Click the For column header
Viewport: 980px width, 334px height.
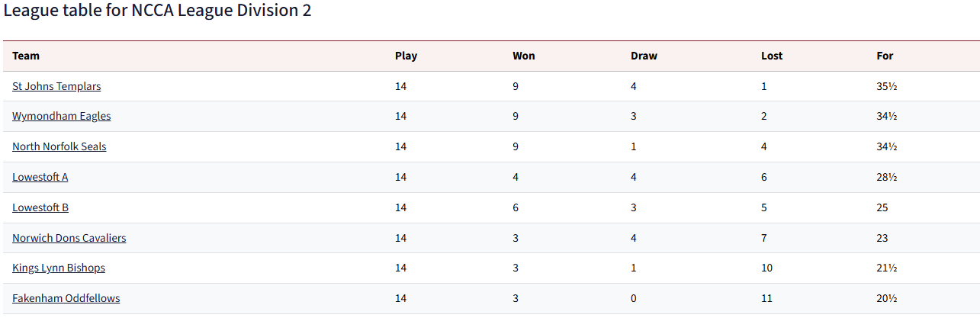tap(885, 56)
